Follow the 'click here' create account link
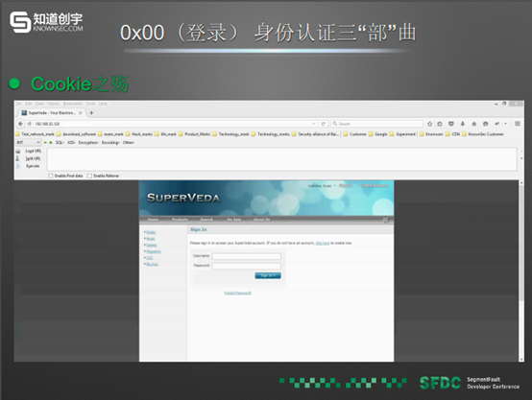Viewport: 532px width, 400px height. coord(323,243)
